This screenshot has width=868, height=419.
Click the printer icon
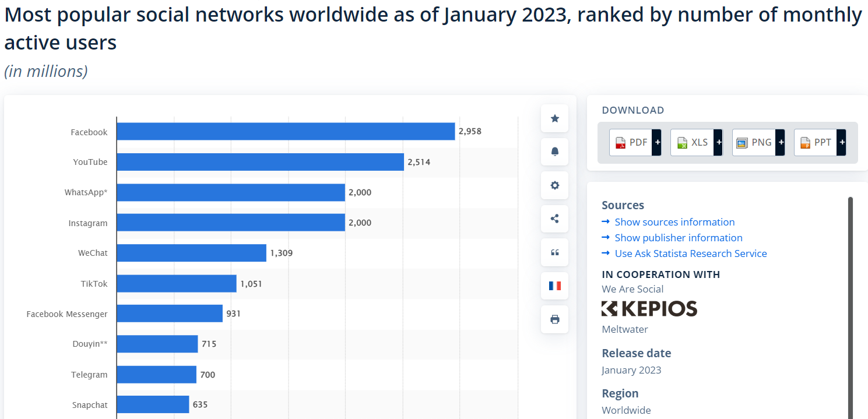tap(554, 319)
